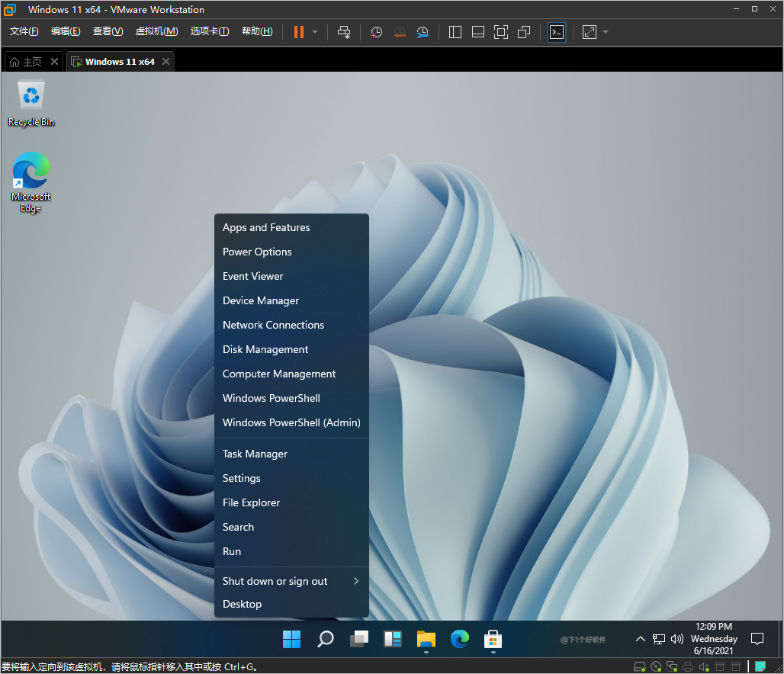Revert to the previous snapshot icon
The image size is (784, 674).
point(400,32)
